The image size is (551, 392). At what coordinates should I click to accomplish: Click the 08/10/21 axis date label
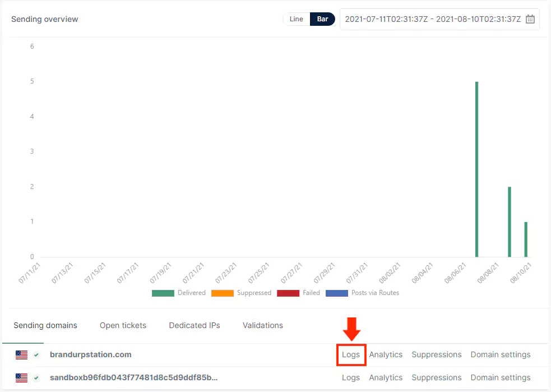tap(521, 273)
